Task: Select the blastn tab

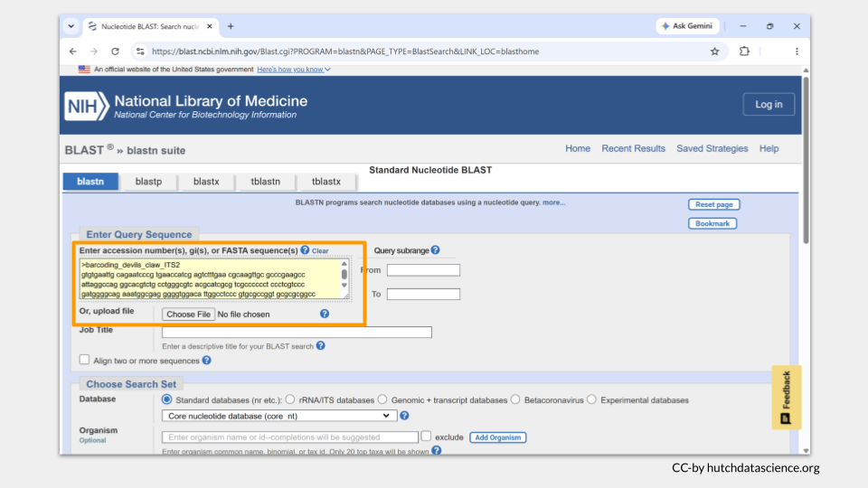Action: [90, 182]
